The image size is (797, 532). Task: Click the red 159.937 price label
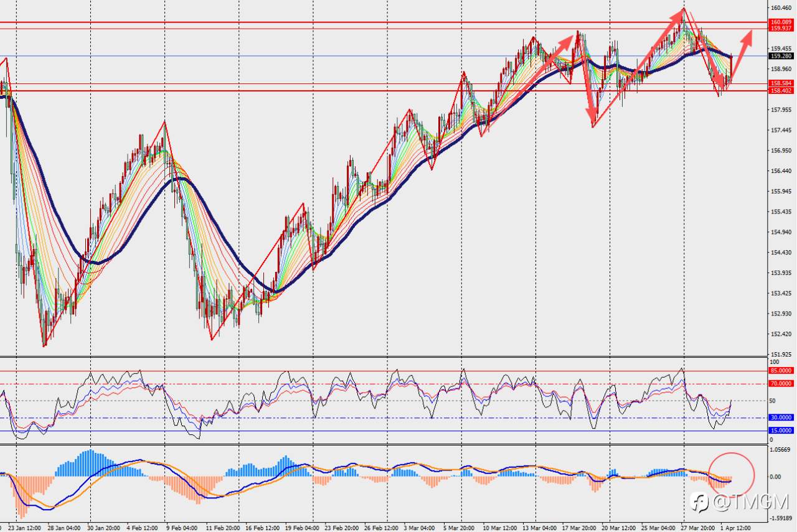tap(781, 29)
